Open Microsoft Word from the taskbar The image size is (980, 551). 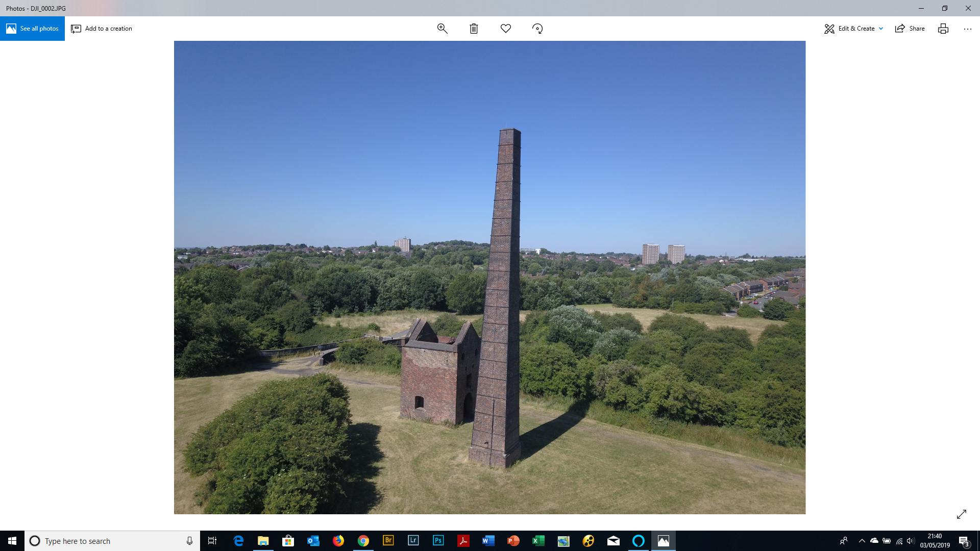(x=488, y=541)
